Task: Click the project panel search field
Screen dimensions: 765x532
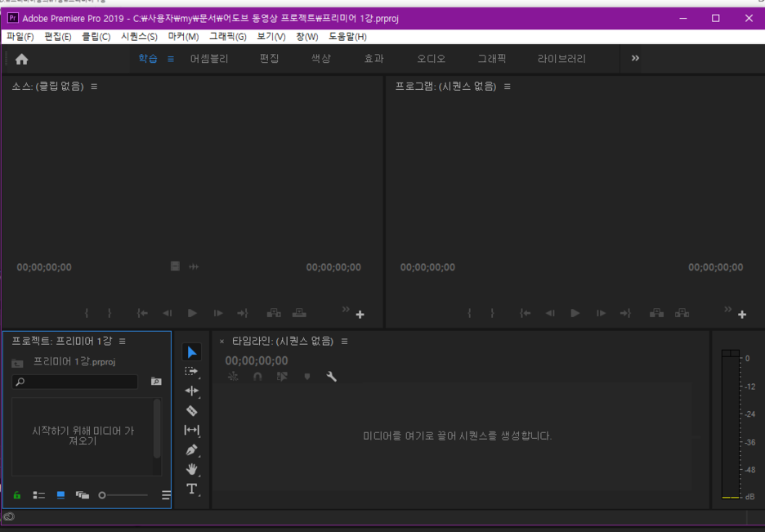Action: (74, 382)
